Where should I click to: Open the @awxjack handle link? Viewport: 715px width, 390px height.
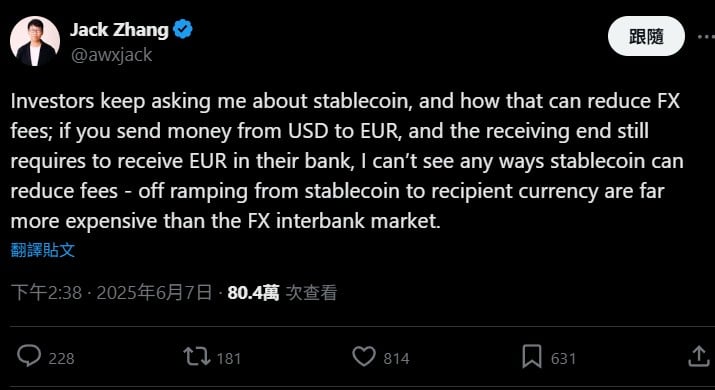(x=111, y=55)
